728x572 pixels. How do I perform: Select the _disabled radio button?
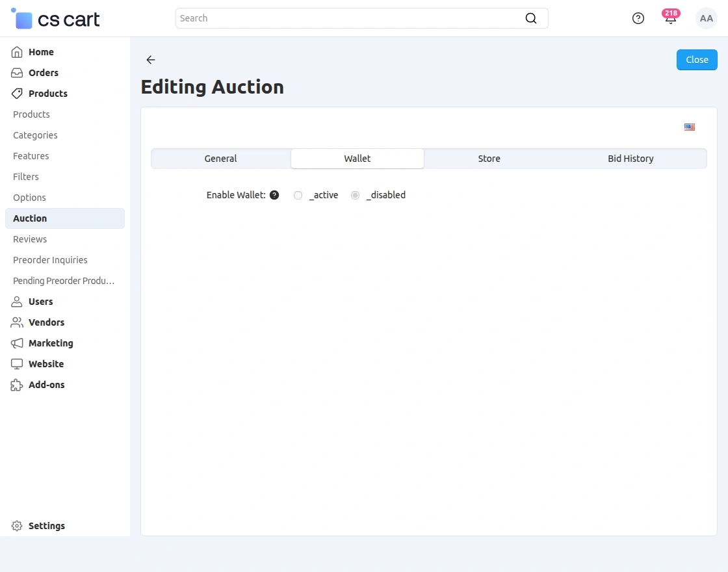pyautogui.click(x=355, y=195)
